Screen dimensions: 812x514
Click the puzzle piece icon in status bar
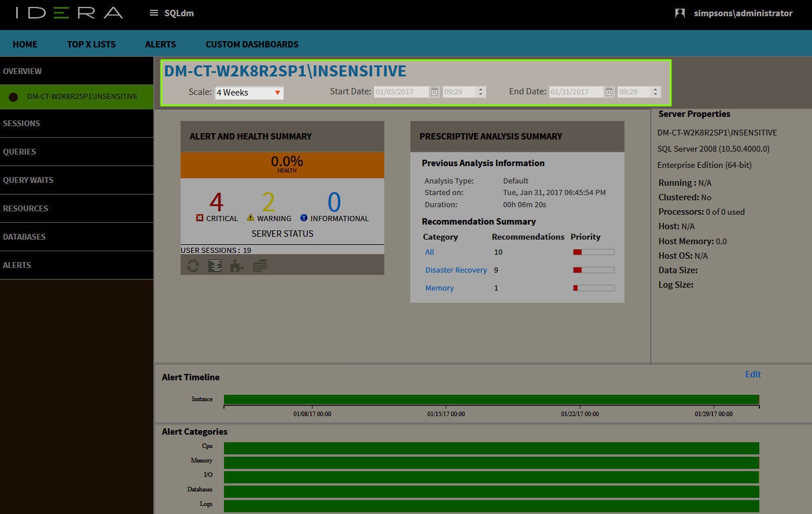(x=237, y=266)
